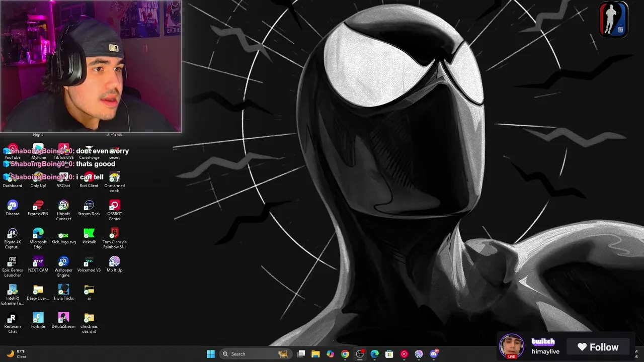
Task: Open the 'christmas obs' folder
Action: point(89,323)
